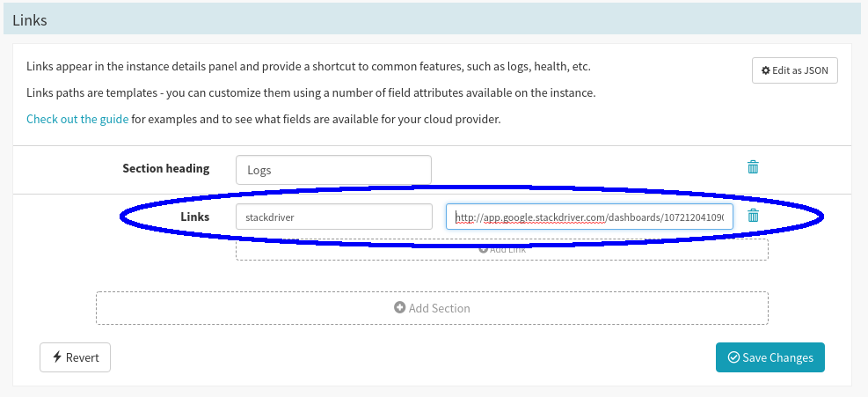868x397 pixels.
Task: Save Changes to the links configuration
Action: pos(770,357)
